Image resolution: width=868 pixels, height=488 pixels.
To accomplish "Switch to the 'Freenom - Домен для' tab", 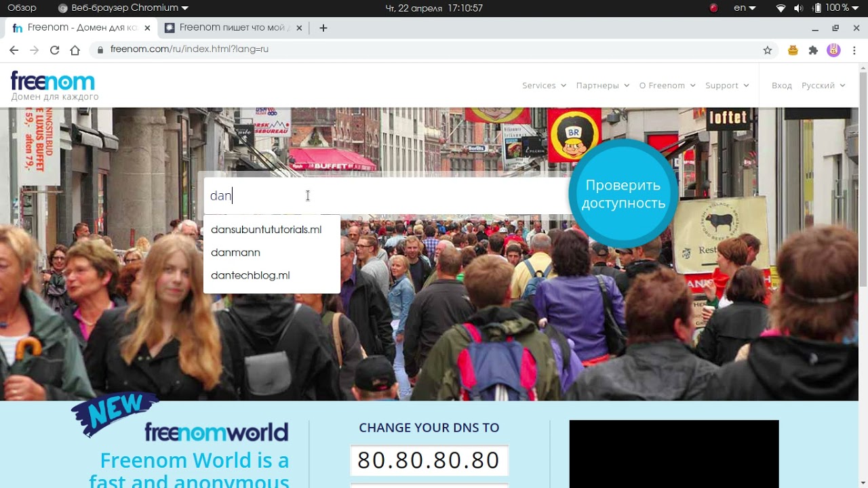I will [x=81, y=28].
